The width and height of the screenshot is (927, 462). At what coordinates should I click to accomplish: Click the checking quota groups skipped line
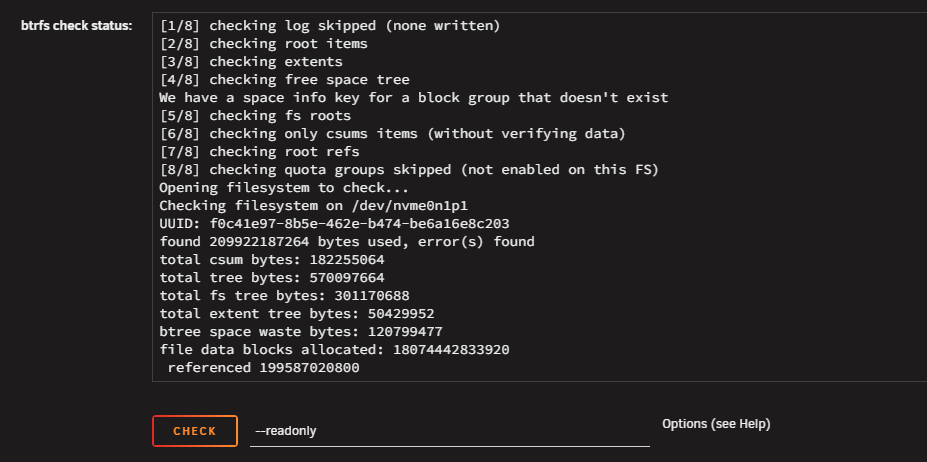409,170
